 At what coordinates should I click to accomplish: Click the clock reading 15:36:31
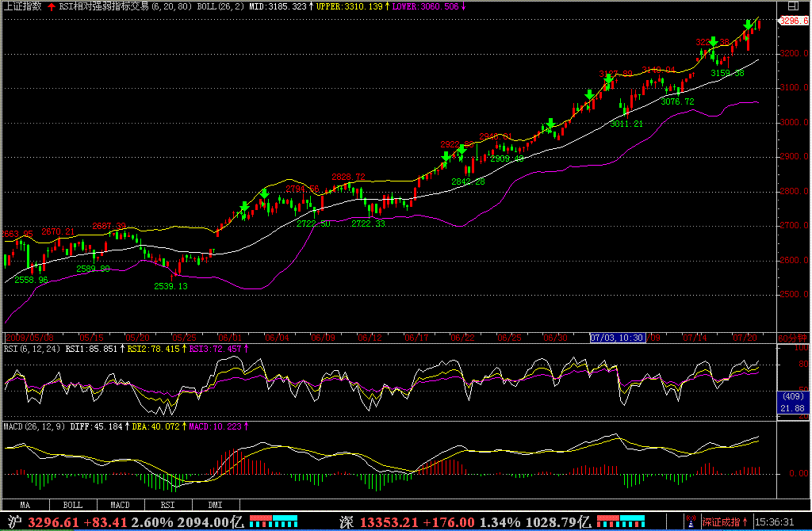pyautogui.click(x=775, y=521)
